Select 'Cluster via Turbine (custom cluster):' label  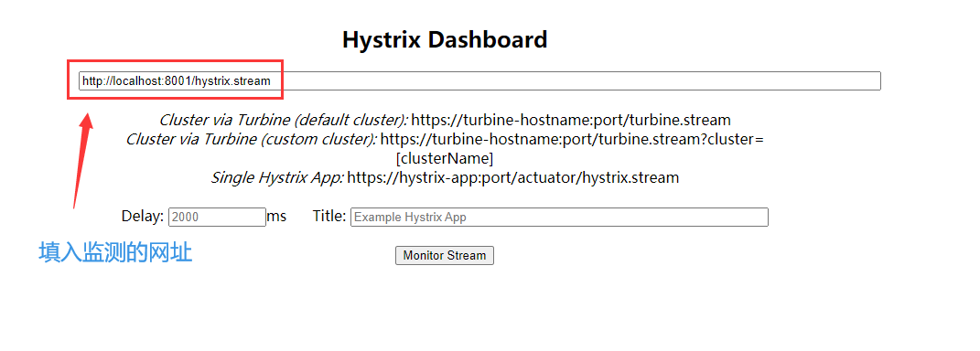(252, 139)
